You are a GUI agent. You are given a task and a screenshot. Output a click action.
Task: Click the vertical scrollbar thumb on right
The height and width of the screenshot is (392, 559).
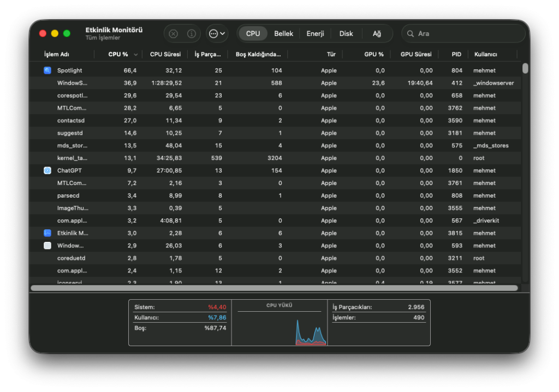525,69
